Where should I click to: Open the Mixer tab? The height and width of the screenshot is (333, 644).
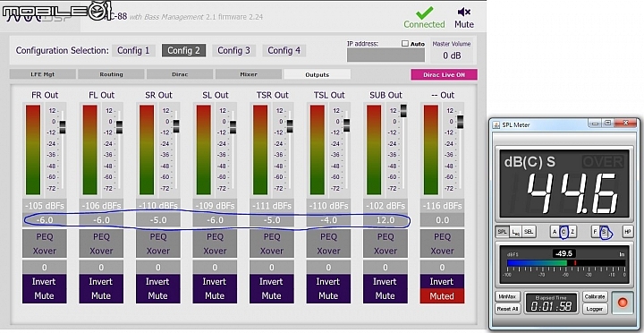tap(249, 74)
